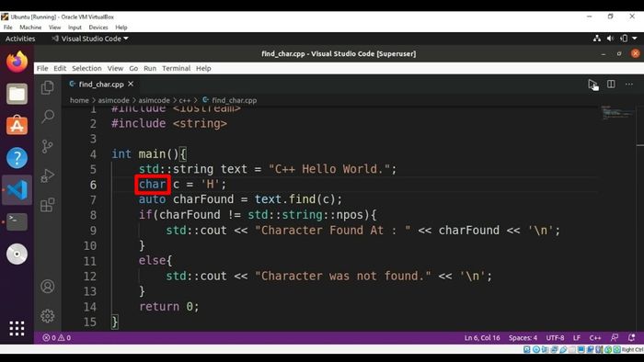644x362 pixels.
Task: Open VirtualBox Input menu
Action: (x=75, y=28)
